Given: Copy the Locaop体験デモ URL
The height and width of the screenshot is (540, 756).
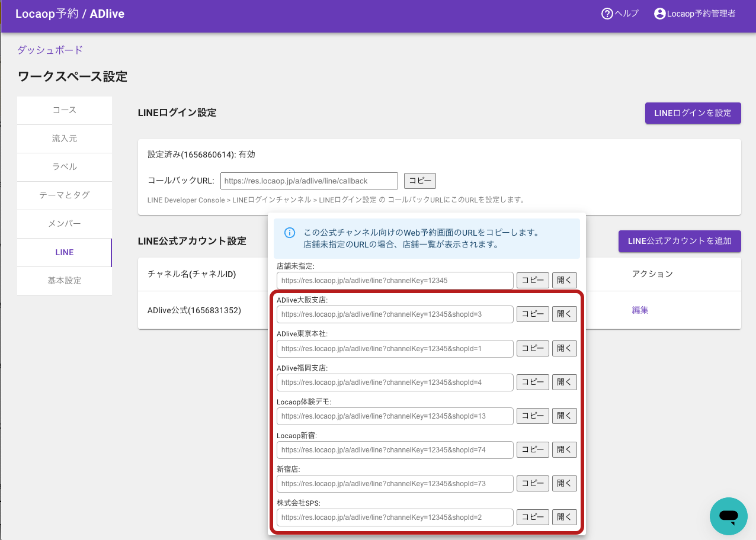Looking at the screenshot, I should point(533,416).
